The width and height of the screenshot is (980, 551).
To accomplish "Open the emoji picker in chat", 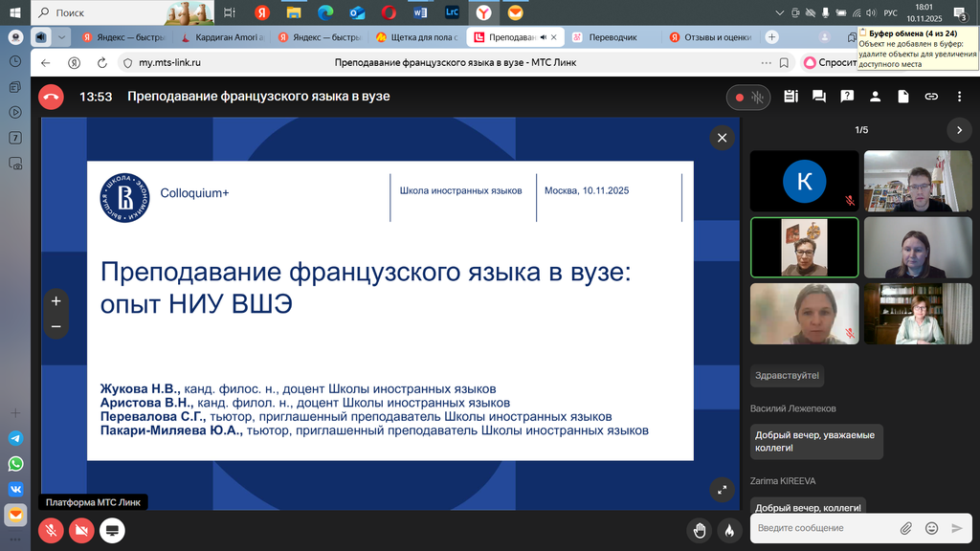I will pos(931,528).
